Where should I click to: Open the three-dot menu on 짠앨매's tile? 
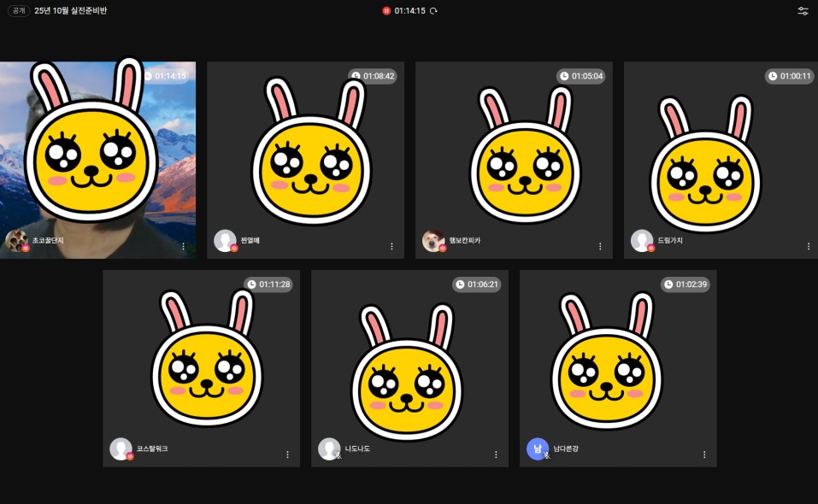click(x=391, y=246)
